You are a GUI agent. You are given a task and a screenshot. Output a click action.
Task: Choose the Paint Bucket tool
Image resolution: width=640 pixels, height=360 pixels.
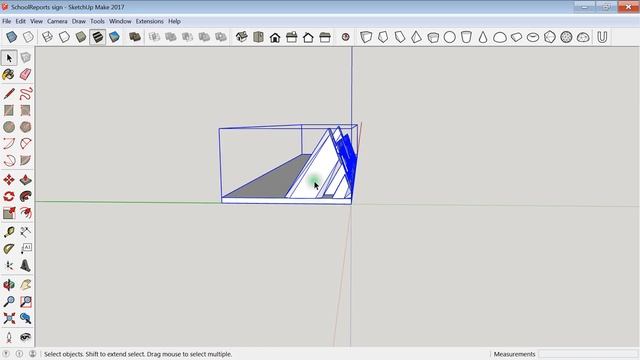coord(9,74)
